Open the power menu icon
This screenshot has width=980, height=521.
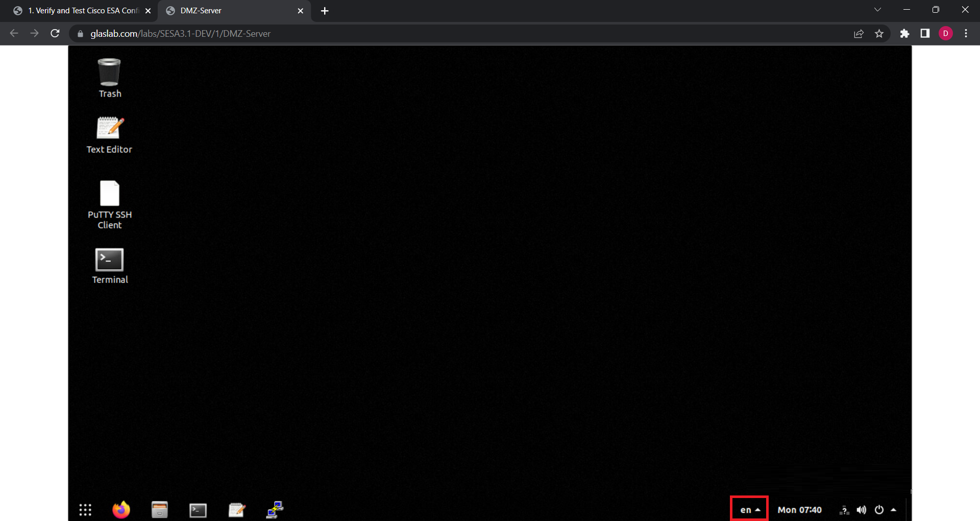879,510
